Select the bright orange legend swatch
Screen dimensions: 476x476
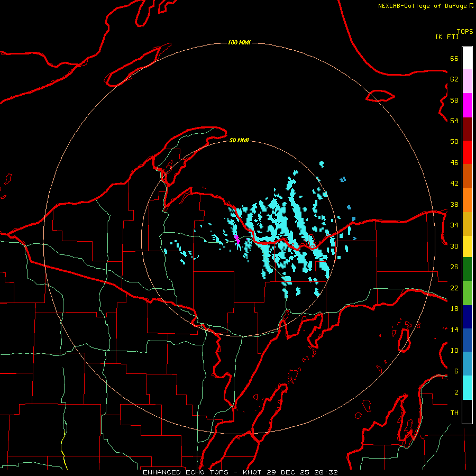coord(467,200)
